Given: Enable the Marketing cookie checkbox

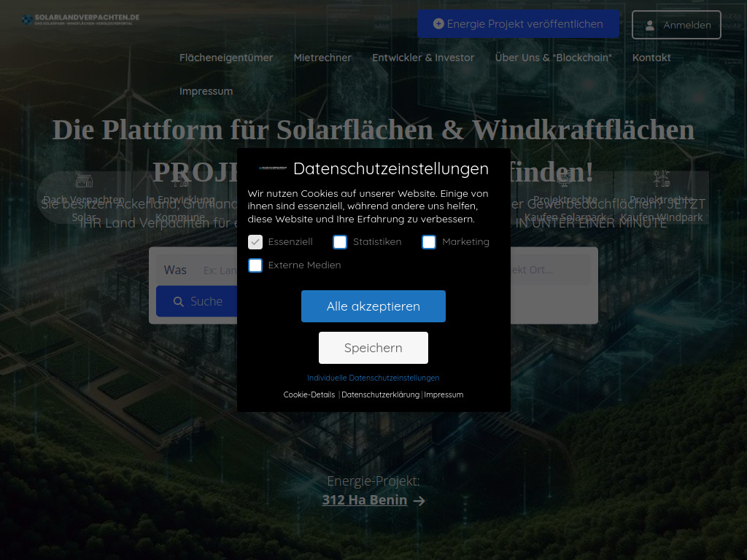Looking at the screenshot, I should tap(428, 241).
